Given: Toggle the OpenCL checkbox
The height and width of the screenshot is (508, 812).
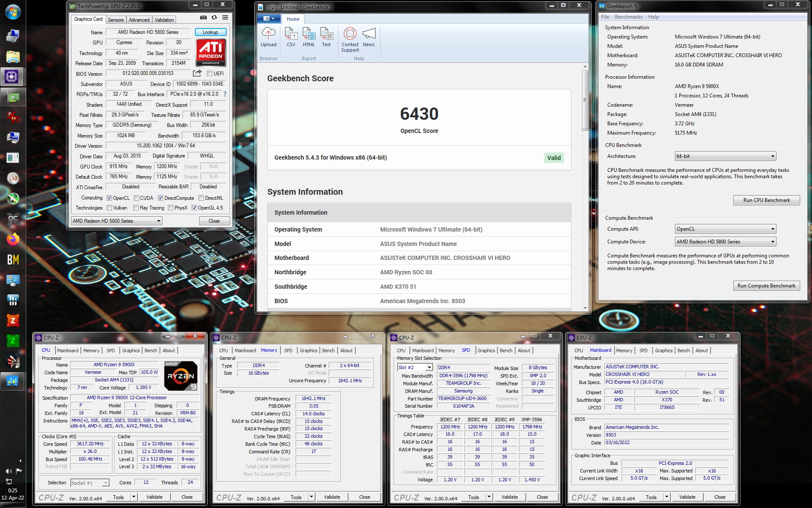Looking at the screenshot, I should (109, 198).
